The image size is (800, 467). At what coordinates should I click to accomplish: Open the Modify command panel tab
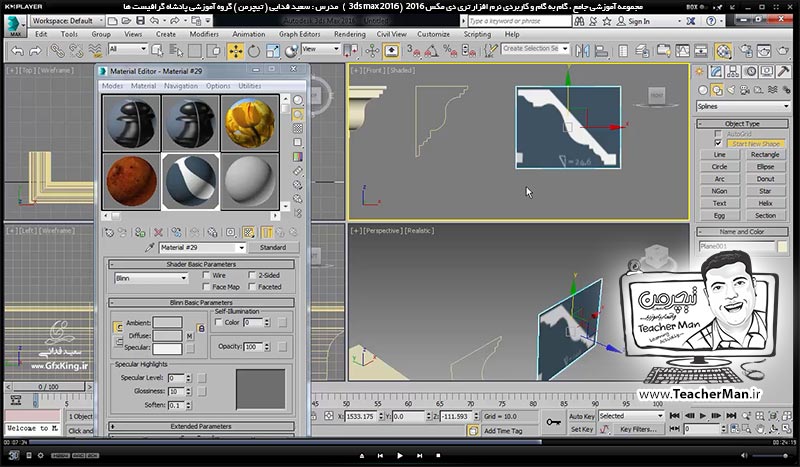point(716,71)
